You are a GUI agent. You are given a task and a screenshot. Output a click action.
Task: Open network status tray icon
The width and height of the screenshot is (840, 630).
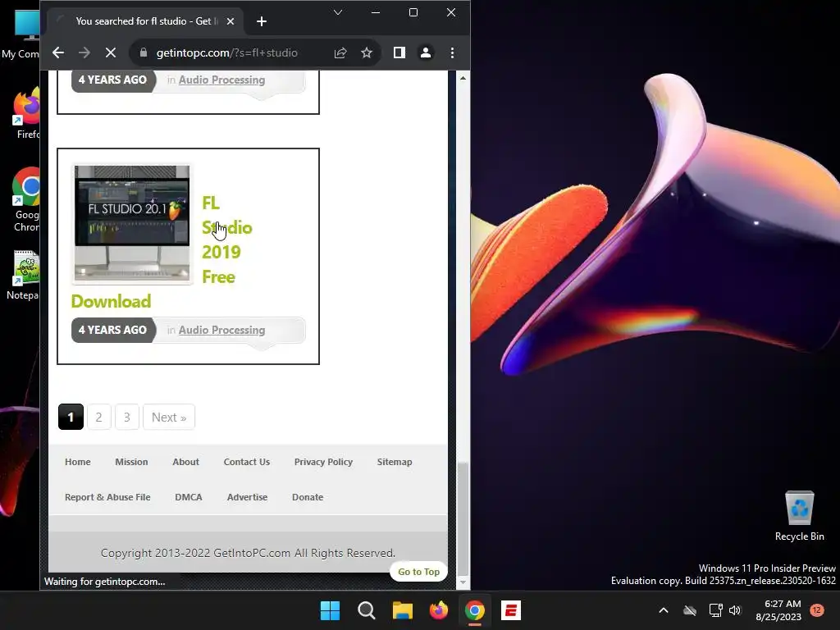(715, 610)
